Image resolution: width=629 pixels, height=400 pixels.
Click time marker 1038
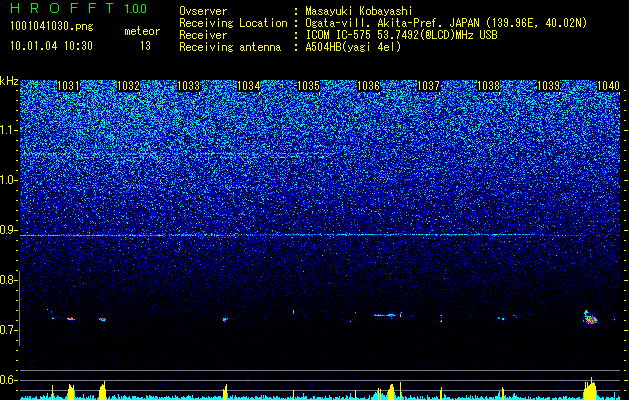pyautogui.click(x=489, y=86)
